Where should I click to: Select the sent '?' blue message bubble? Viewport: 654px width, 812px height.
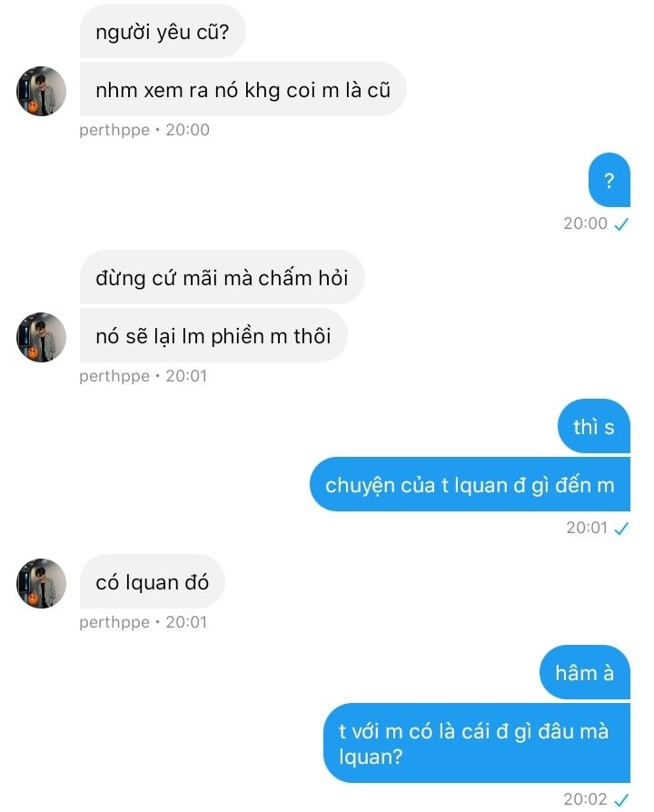click(609, 180)
